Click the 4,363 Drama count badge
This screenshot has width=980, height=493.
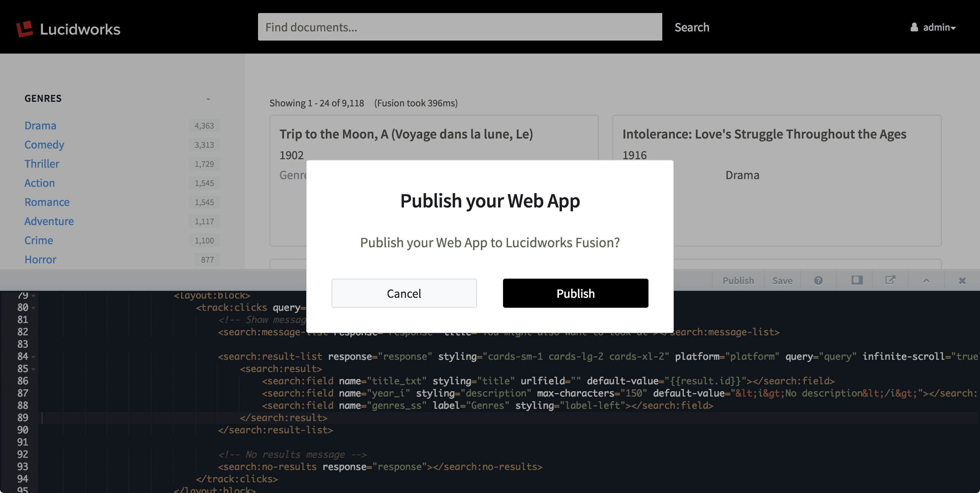pos(204,126)
